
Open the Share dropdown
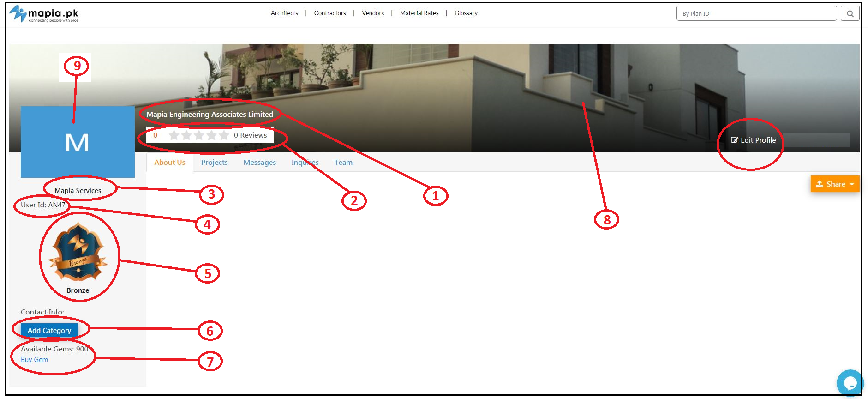pos(835,184)
